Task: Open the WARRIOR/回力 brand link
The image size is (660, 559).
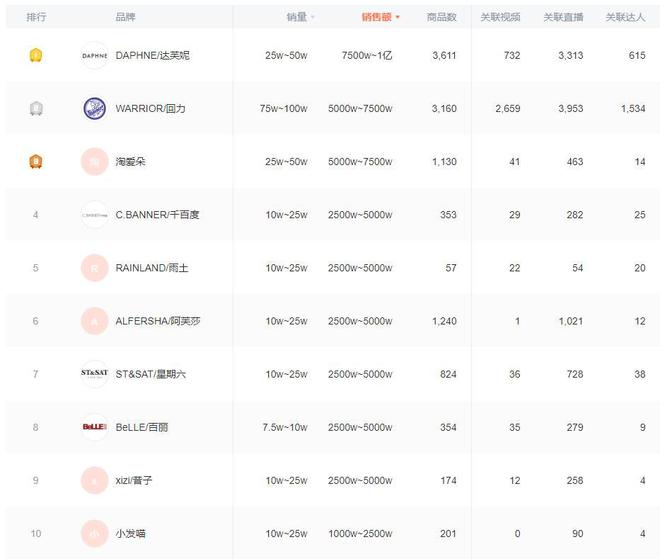Action: coord(150,108)
